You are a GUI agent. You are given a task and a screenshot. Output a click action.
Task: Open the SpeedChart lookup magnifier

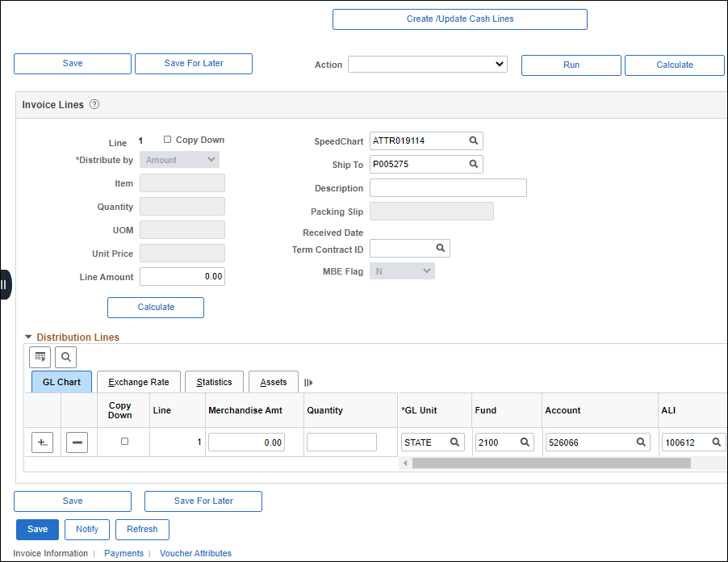(x=473, y=140)
